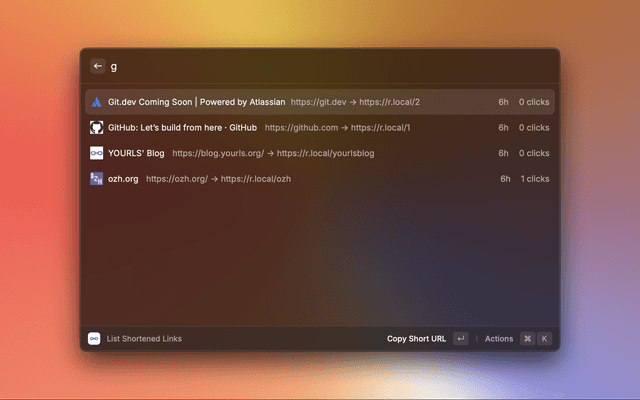Screen dimensions: 640x400
Task: Click the K key badge in footer
Action: [544, 339]
